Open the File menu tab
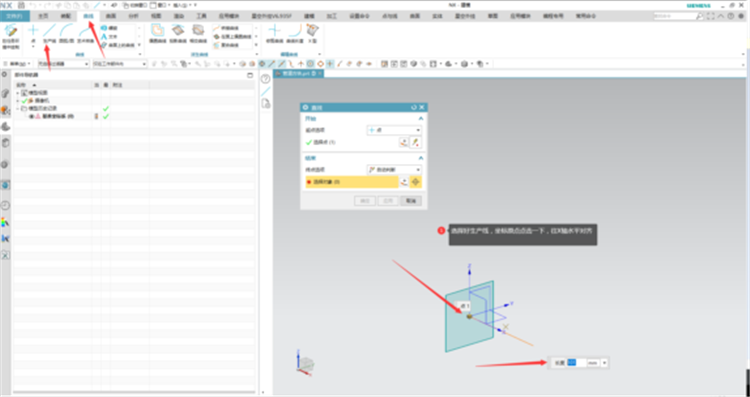Viewport: 750px width, 397px height. tap(14, 16)
